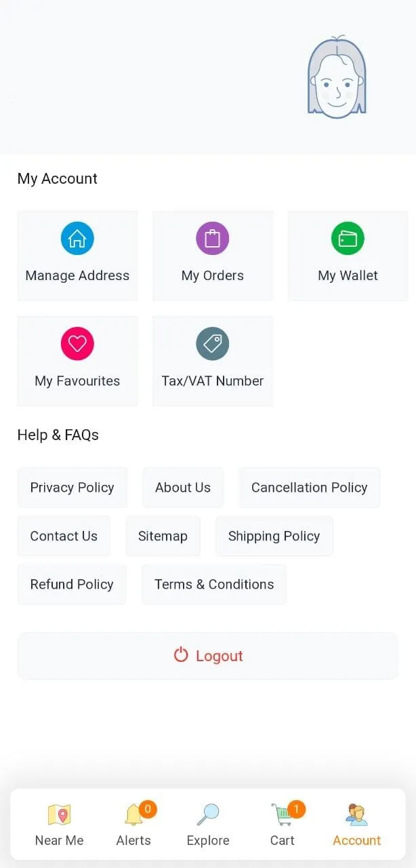Switch to the Account tab
This screenshot has height=868, width=416.
[x=356, y=824]
